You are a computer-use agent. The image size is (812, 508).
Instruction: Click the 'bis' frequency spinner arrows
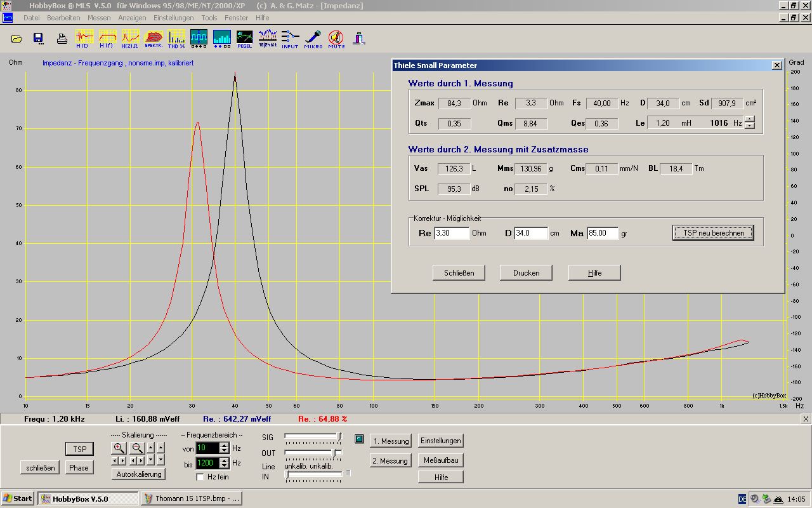[224, 464]
